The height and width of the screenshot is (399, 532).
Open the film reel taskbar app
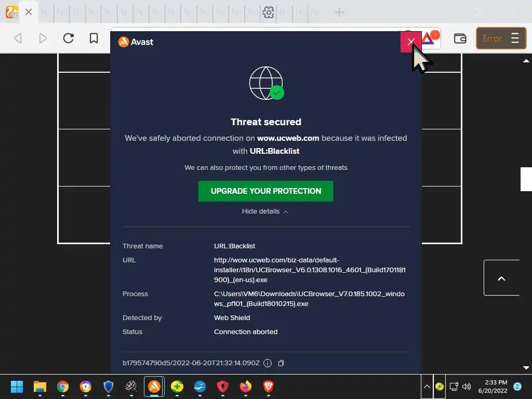pyautogui.click(x=131, y=387)
